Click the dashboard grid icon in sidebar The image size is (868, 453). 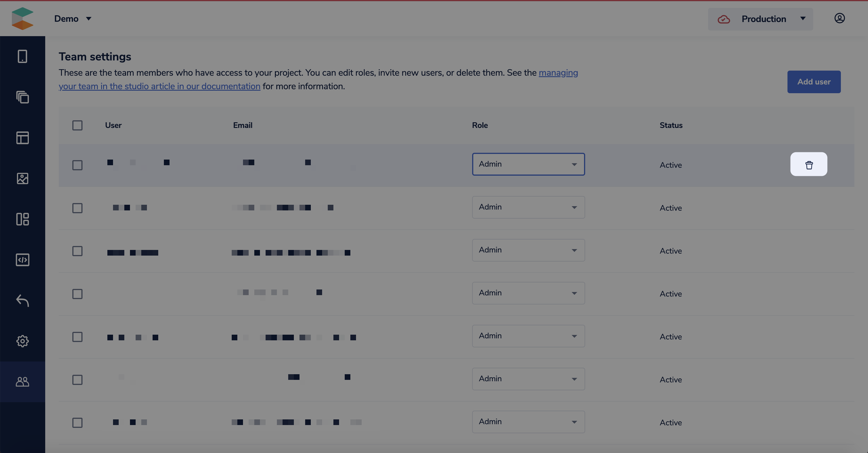coord(22,219)
